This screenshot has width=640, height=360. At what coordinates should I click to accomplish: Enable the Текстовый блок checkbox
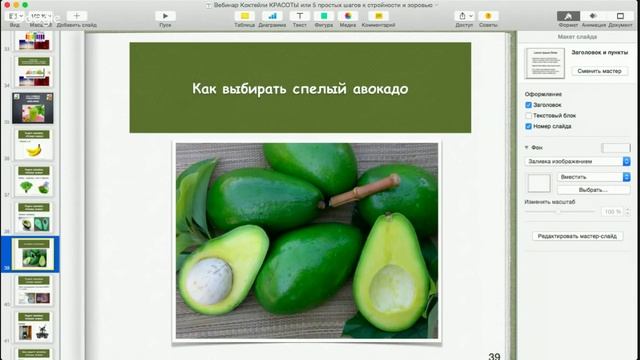pyautogui.click(x=529, y=116)
